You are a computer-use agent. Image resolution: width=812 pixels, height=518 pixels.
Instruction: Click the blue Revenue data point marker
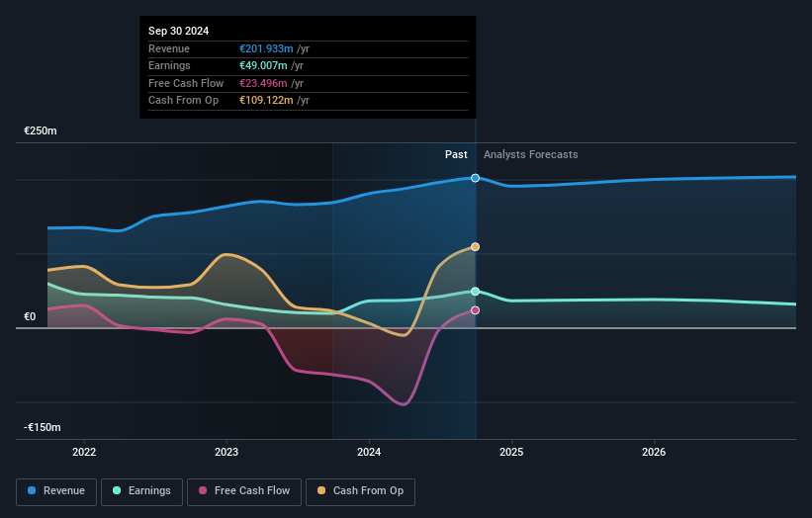click(475, 178)
